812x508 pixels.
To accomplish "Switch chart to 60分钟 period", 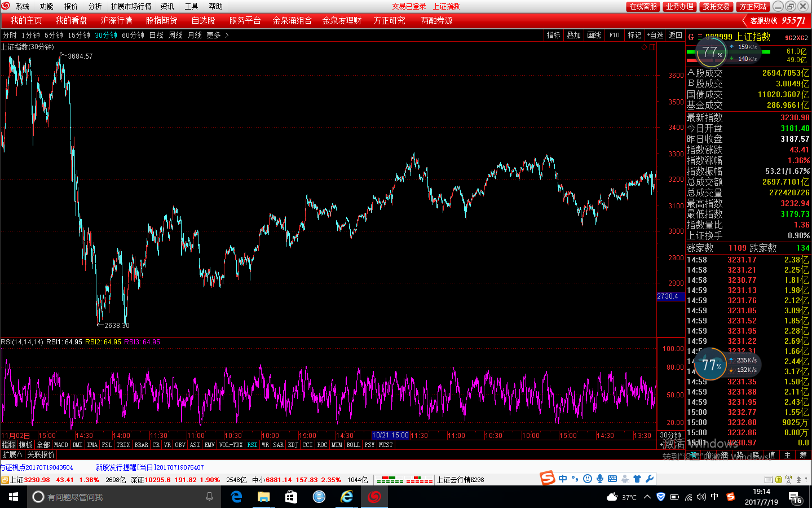I will pyautogui.click(x=133, y=35).
